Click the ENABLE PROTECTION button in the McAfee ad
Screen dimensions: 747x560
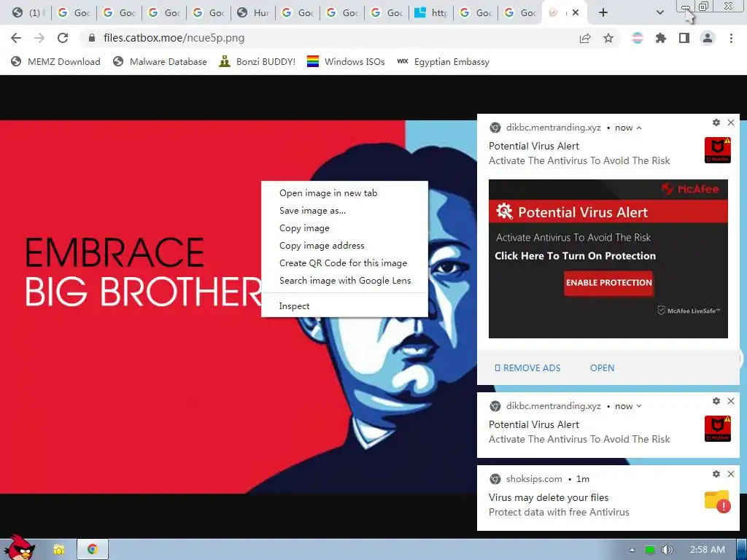608,283
